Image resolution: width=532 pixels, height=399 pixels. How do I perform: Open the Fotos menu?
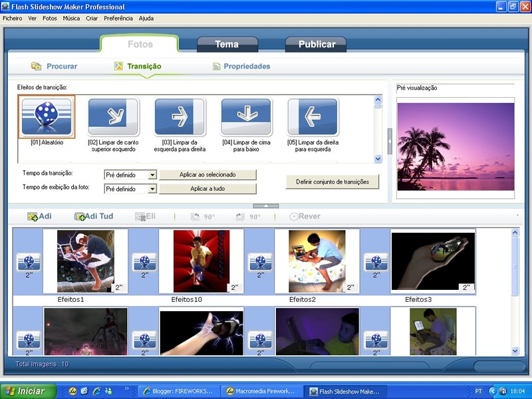point(49,19)
